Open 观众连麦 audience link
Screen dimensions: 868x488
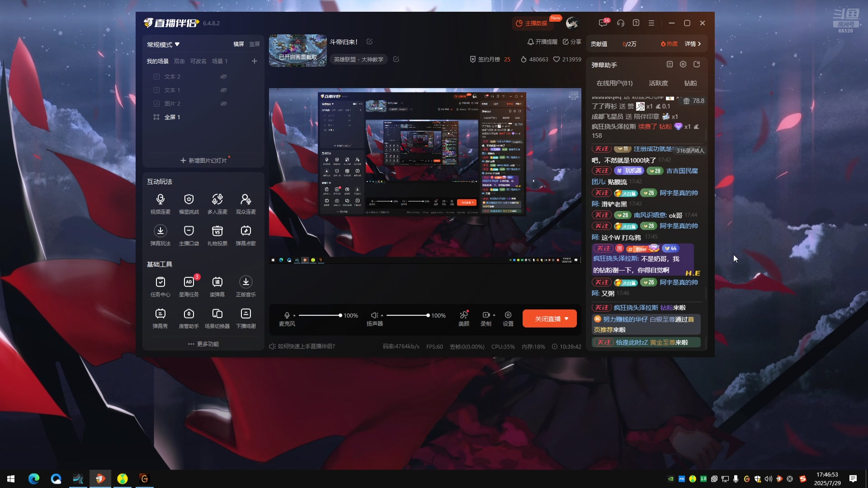pyautogui.click(x=246, y=204)
